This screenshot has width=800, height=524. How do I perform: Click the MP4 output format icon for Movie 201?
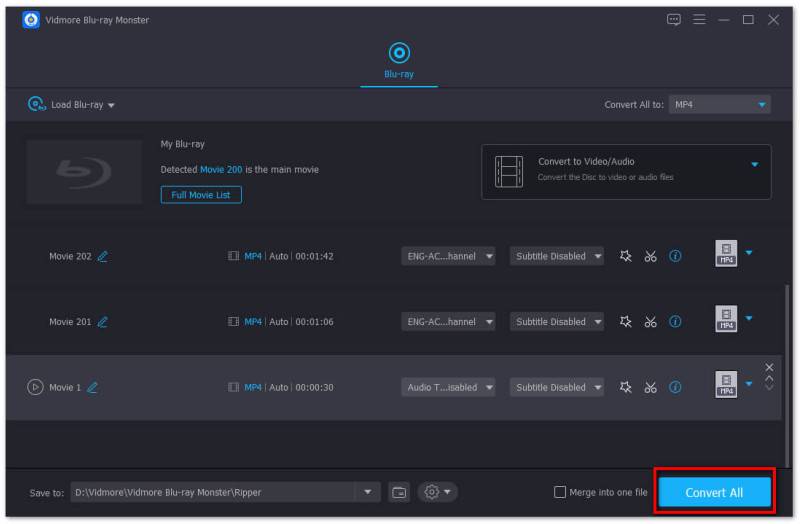[x=726, y=320]
